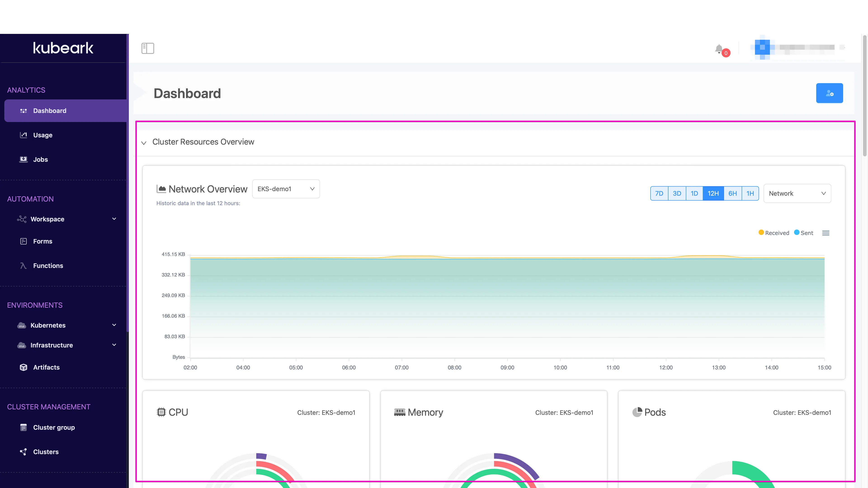
Task: Click the blue user settings button
Action: point(829,93)
